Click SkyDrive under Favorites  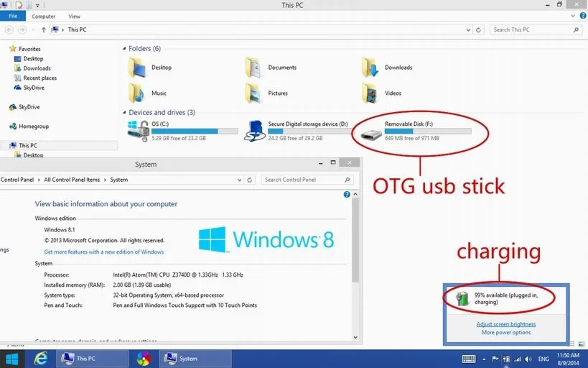(x=29, y=88)
